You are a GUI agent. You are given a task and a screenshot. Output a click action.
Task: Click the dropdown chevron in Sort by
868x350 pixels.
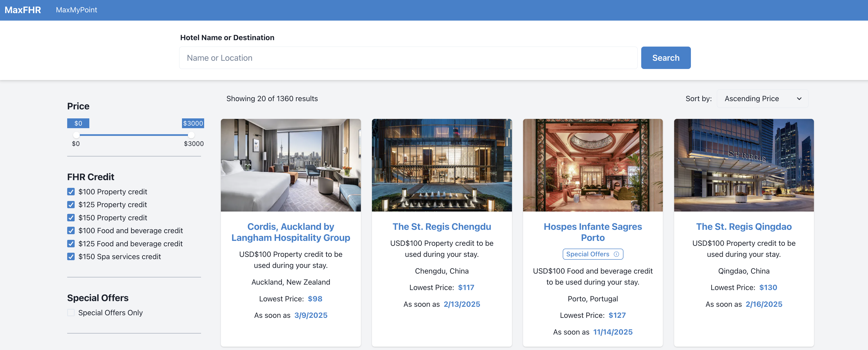[799, 99]
